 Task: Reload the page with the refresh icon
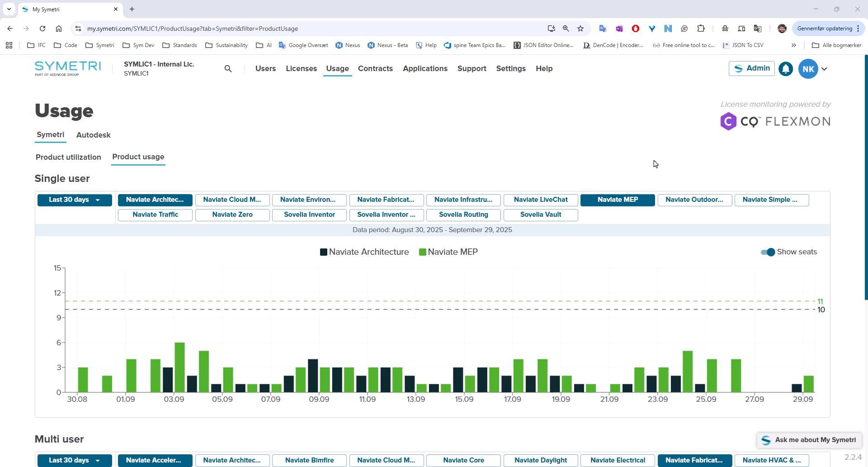pyautogui.click(x=42, y=29)
